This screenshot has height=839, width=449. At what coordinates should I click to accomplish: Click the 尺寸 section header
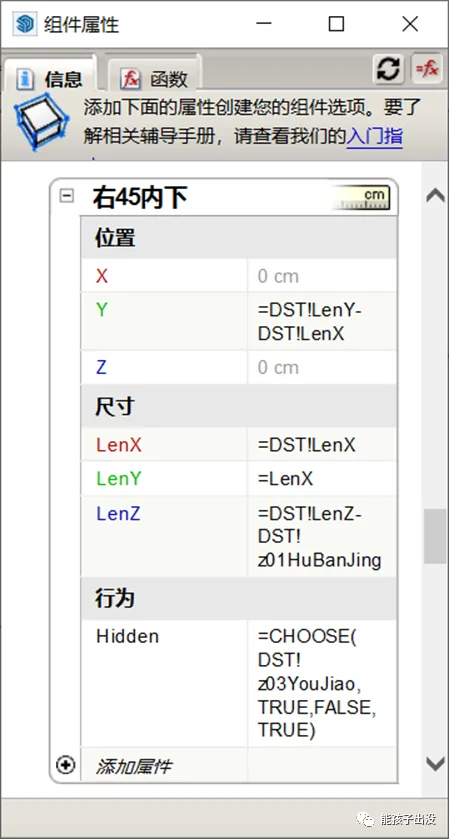(x=239, y=407)
